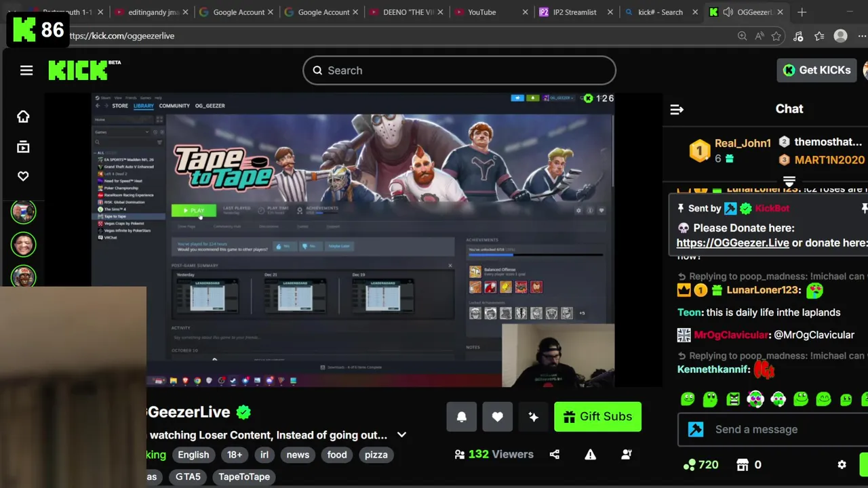The image size is (868, 488).
Task: Click the chat identity badge beside message box
Action: [696, 429]
